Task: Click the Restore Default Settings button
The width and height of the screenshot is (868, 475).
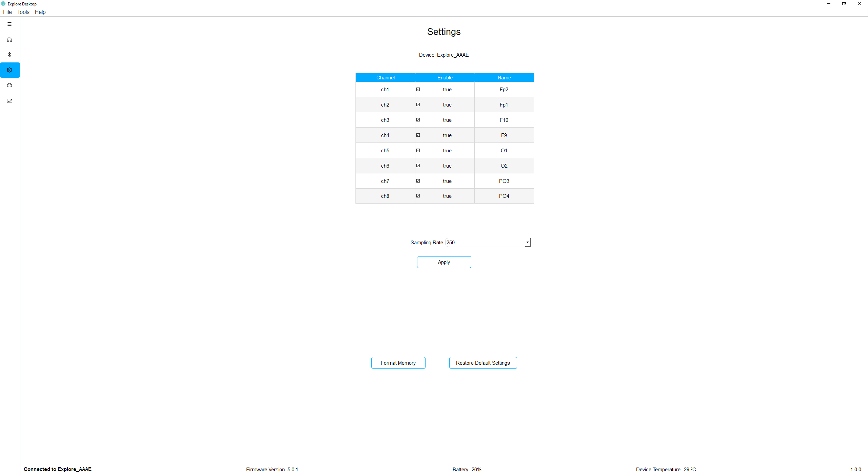Action: [483, 363]
